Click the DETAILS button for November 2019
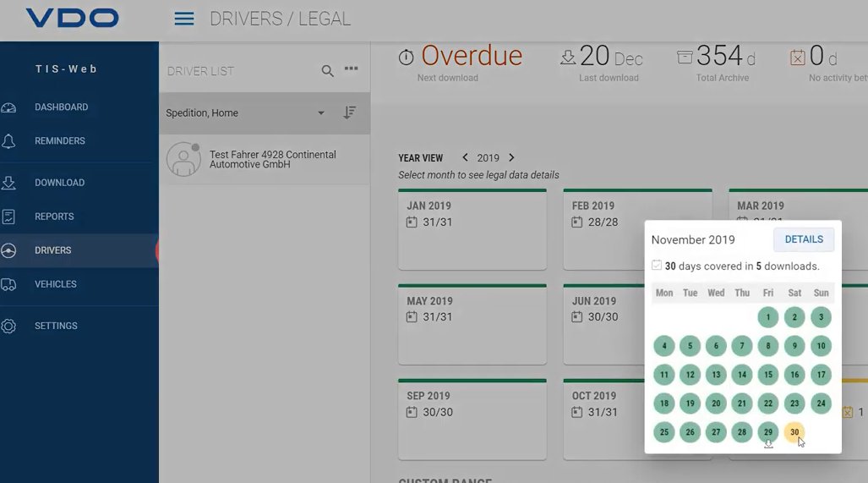The height and width of the screenshot is (483, 868). 804,239
